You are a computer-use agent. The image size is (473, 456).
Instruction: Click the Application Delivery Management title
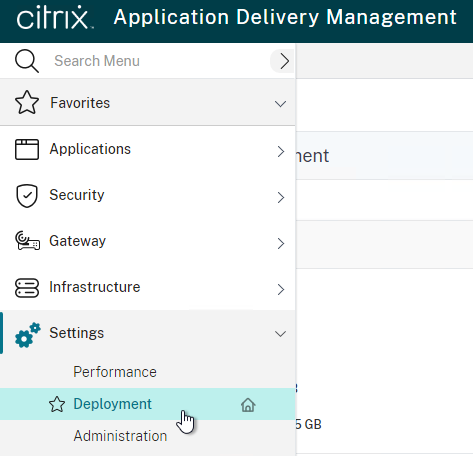(x=285, y=17)
